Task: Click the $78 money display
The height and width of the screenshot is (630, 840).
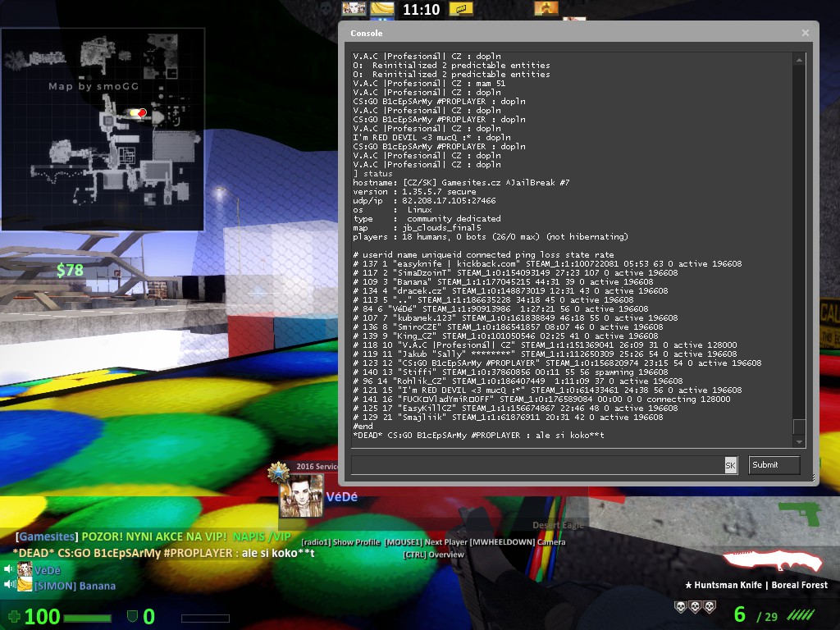Action: tap(71, 270)
